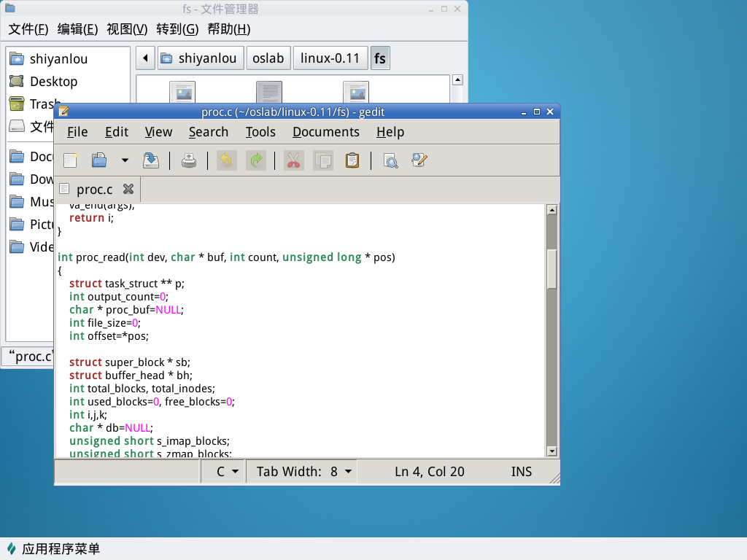Click the Open file icon in gedit

99,160
